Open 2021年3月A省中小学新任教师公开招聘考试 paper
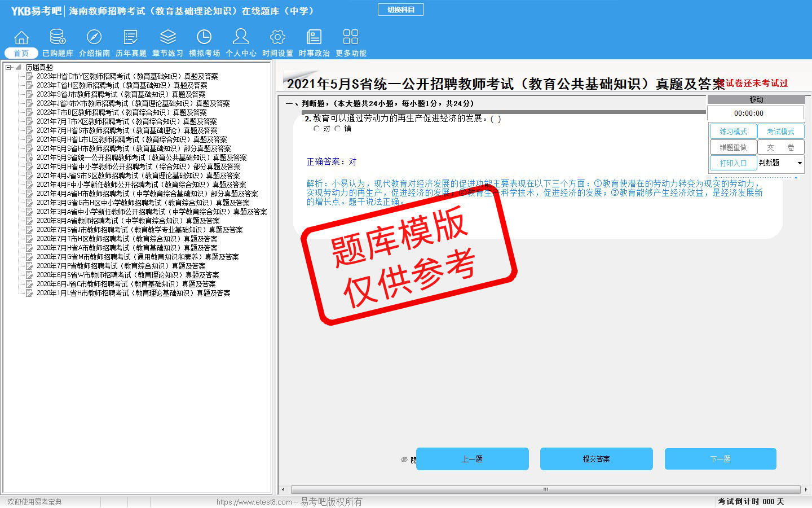Image resolution: width=812 pixels, height=508 pixels. (x=152, y=212)
